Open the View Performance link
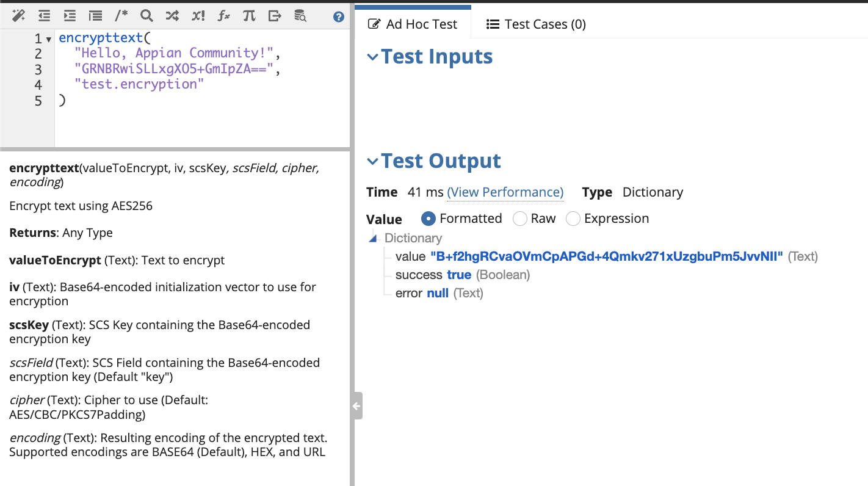Viewport: 868px width, 486px height. (505, 192)
